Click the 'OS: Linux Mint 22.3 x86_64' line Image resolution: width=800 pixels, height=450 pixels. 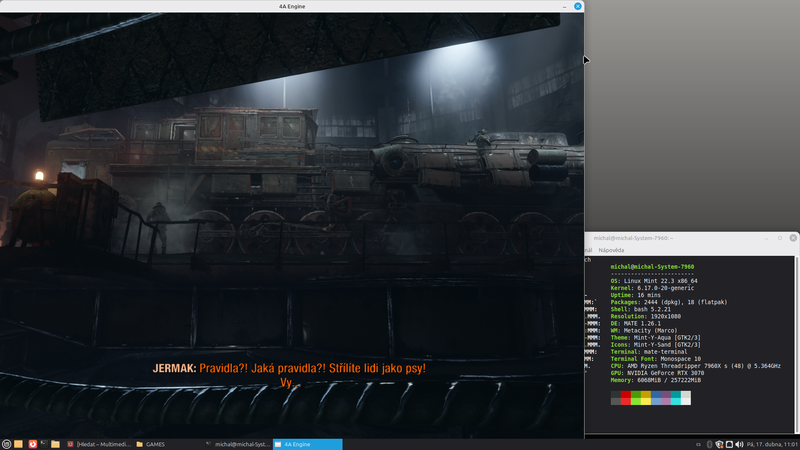654,281
